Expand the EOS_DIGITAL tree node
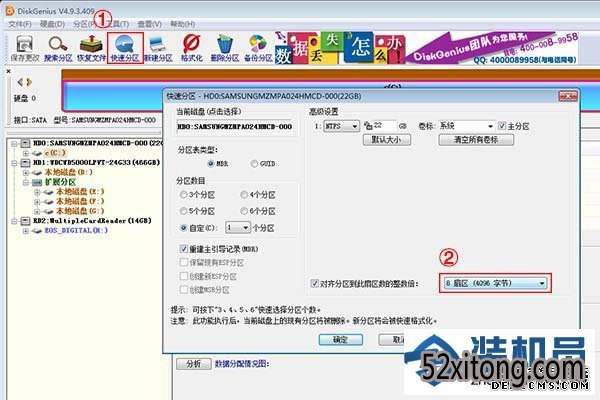Image resolution: width=600 pixels, height=400 pixels. click(26, 231)
